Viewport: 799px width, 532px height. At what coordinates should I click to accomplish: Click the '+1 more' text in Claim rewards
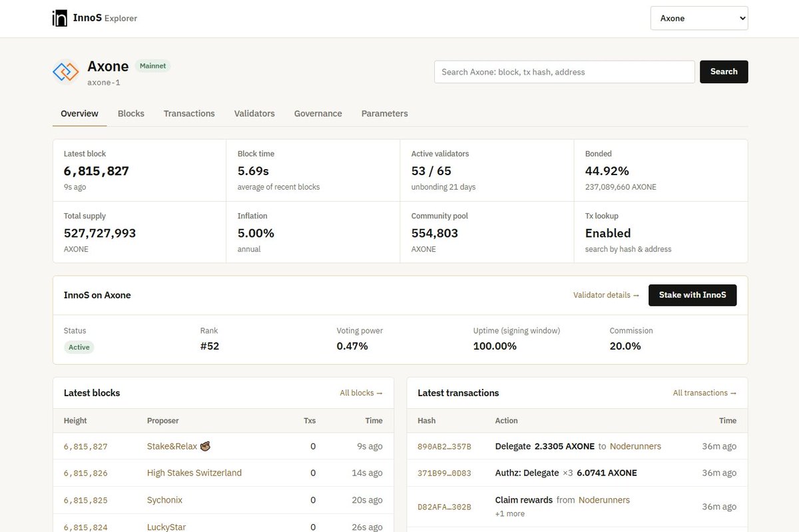pyautogui.click(x=510, y=514)
